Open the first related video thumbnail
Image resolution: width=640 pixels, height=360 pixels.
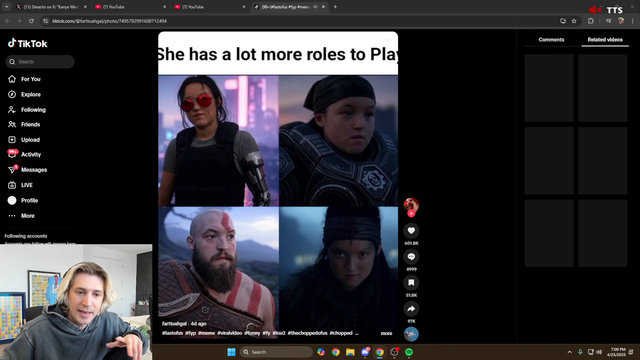549,88
